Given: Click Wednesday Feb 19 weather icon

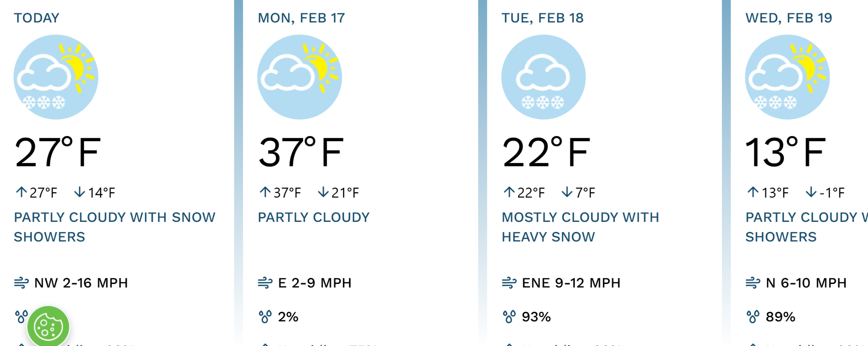Looking at the screenshot, I should pos(787,77).
